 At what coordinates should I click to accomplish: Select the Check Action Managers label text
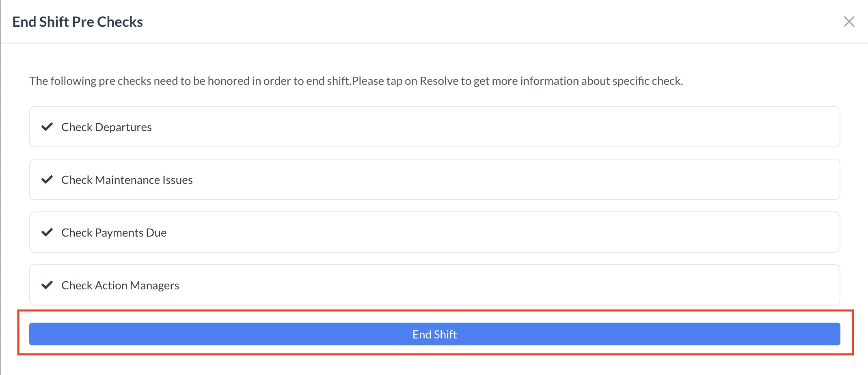tap(120, 285)
